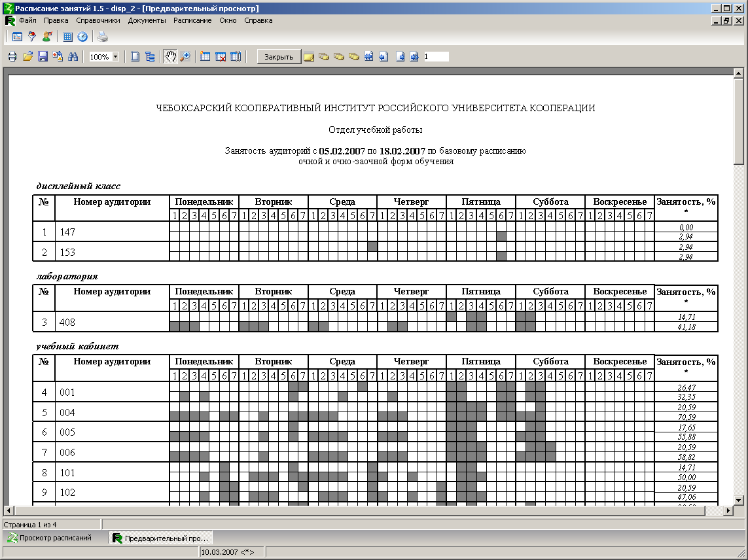
Task: Click occupancy value 70,59
Action: coord(686,417)
